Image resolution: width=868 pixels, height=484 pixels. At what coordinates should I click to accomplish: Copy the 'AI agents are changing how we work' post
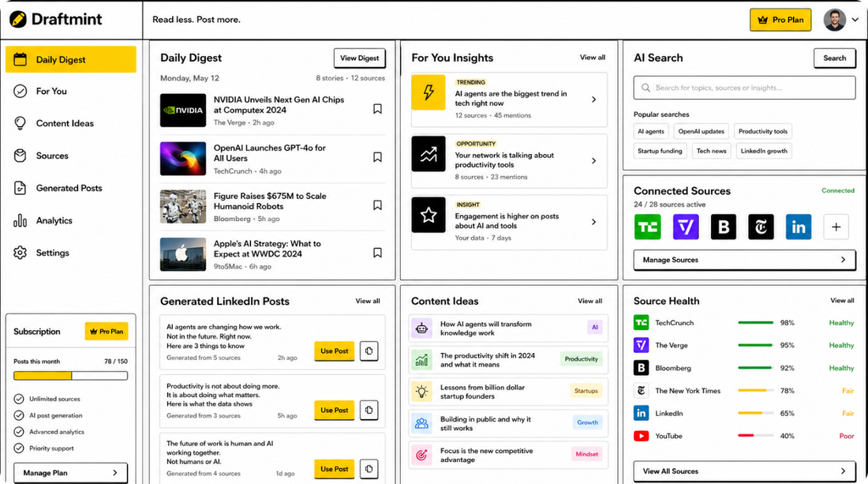369,351
